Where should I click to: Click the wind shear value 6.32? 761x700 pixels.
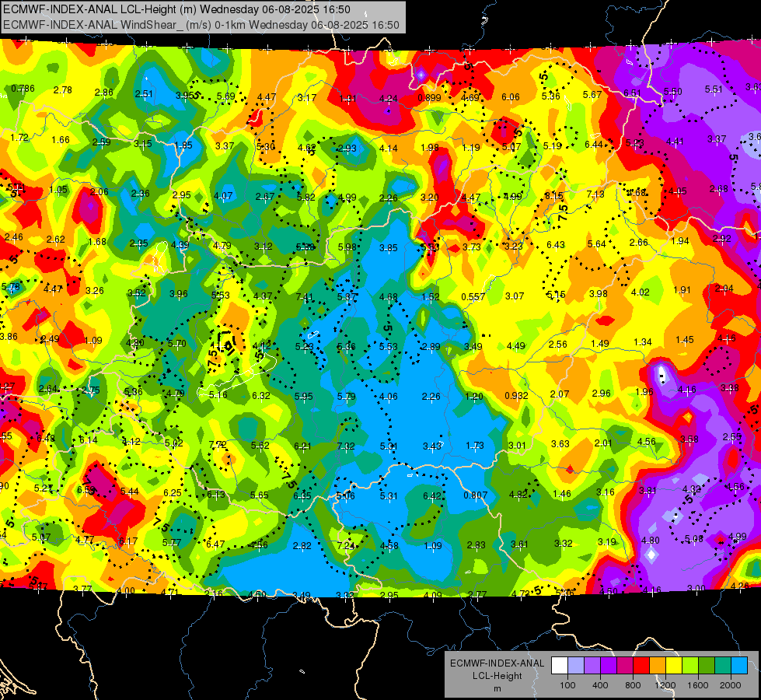click(x=261, y=396)
